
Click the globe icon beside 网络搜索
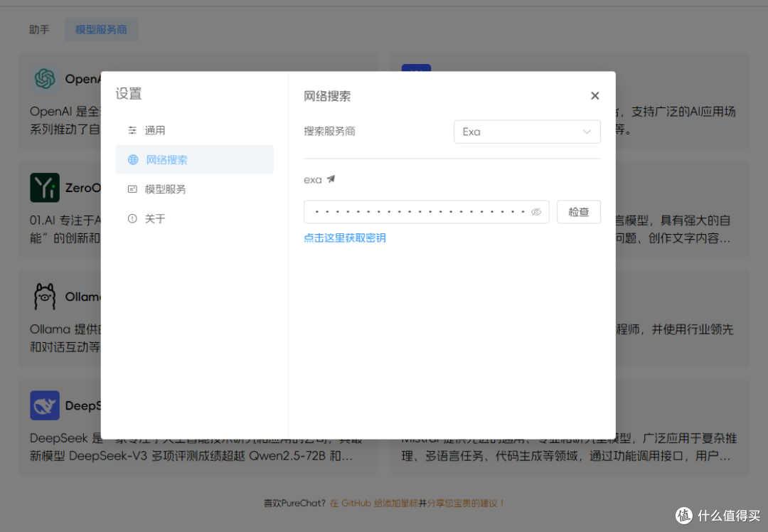tap(133, 160)
